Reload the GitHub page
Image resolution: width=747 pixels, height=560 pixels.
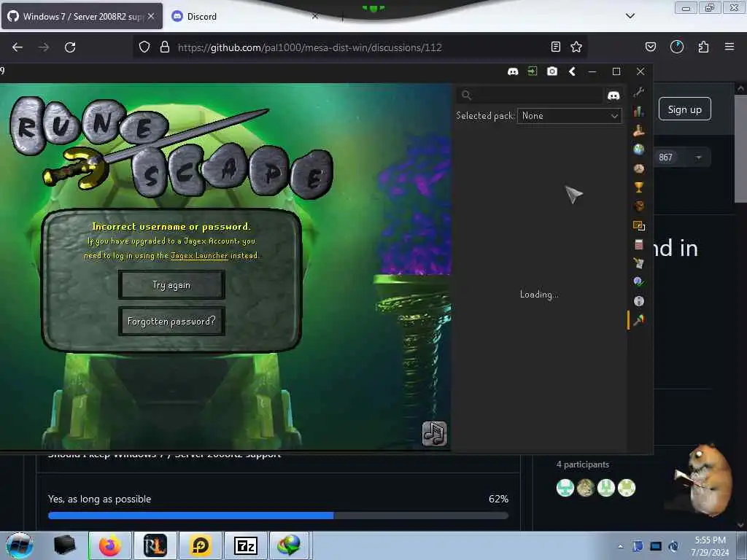(70, 47)
